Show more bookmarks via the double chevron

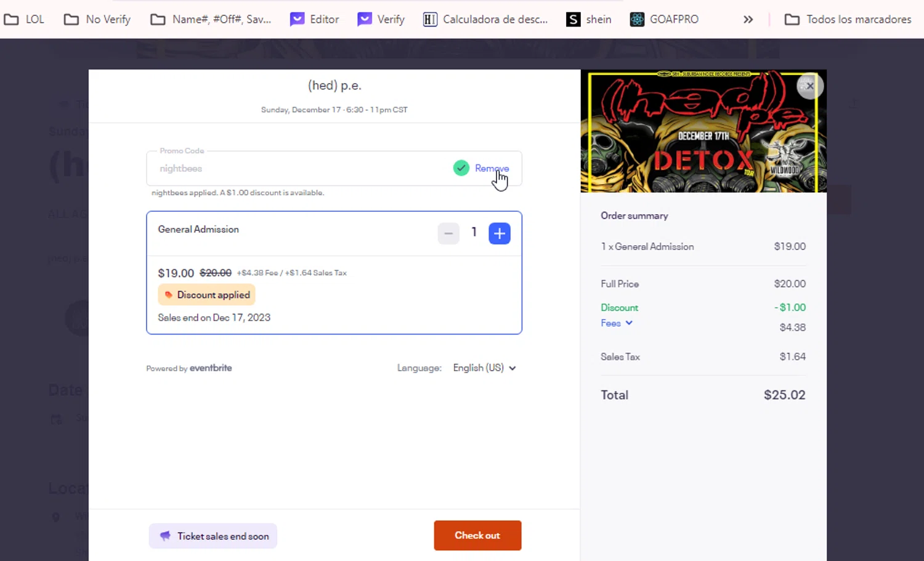click(x=748, y=19)
